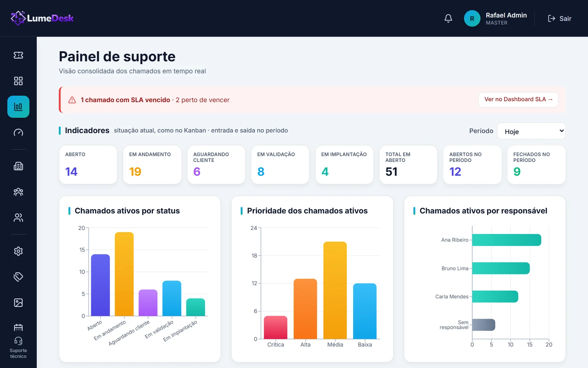Open Suporte técnico headset item
Viewport: 588px width, 368px height.
pos(18,347)
